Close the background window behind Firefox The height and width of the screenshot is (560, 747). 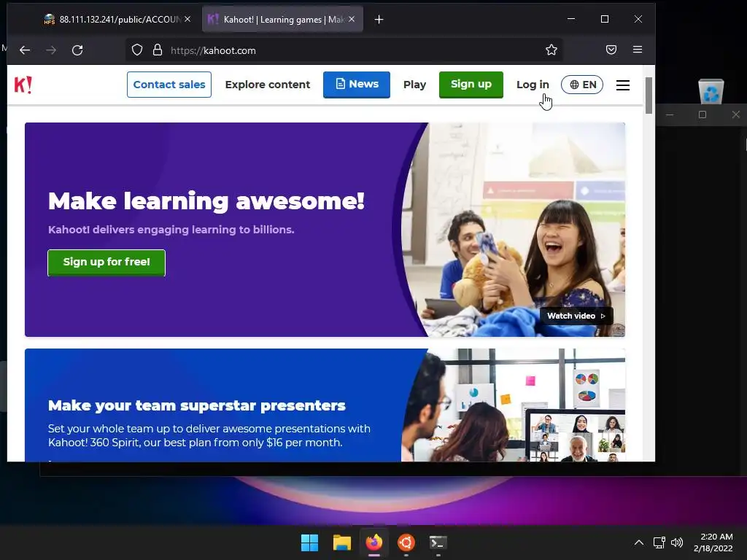pos(735,114)
